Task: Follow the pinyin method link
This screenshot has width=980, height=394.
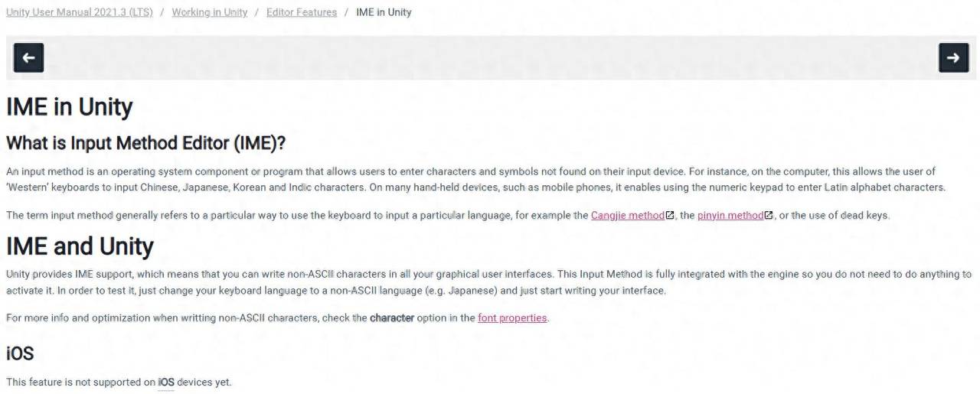Action: tap(730, 216)
